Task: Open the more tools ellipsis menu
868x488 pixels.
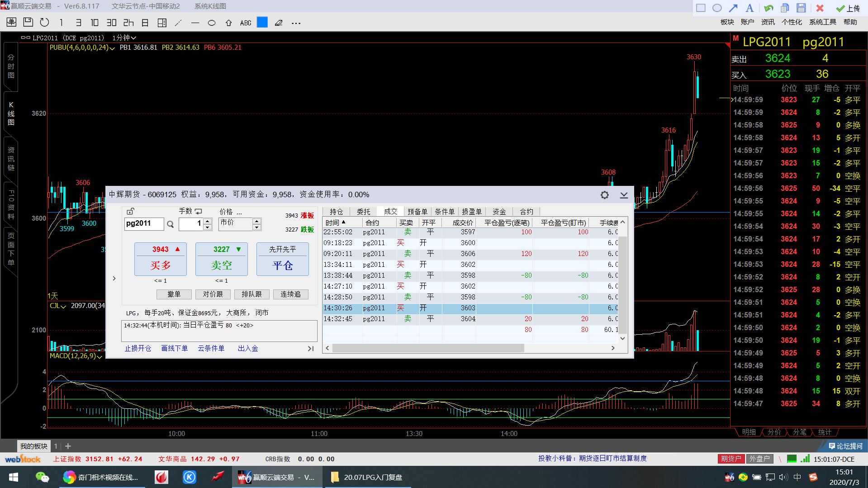Action: pyautogui.click(x=296, y=23)
